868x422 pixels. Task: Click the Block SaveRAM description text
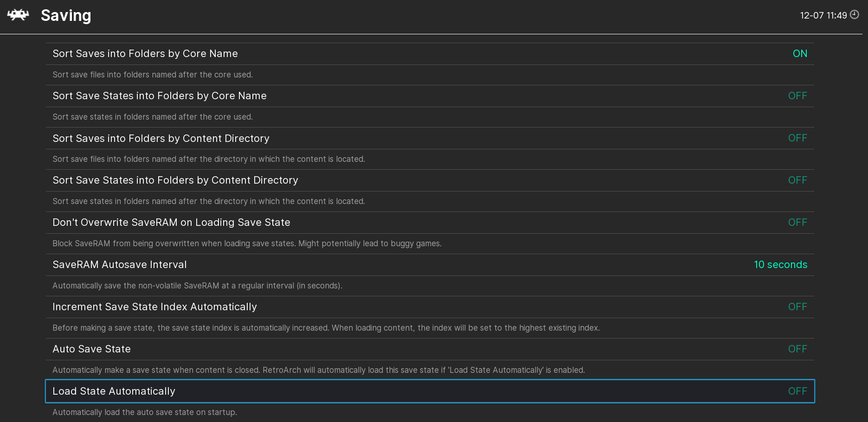[x=247, y=243]
